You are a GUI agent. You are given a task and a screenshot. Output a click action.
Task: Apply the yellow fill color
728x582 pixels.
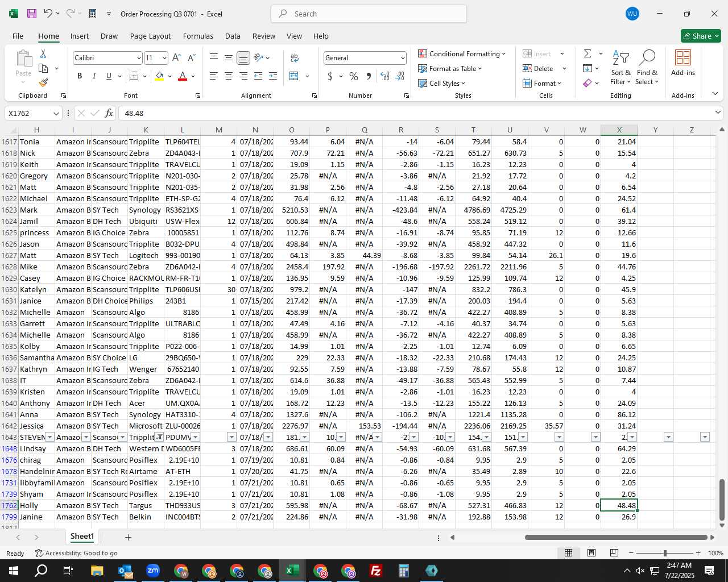click(159, 76)
